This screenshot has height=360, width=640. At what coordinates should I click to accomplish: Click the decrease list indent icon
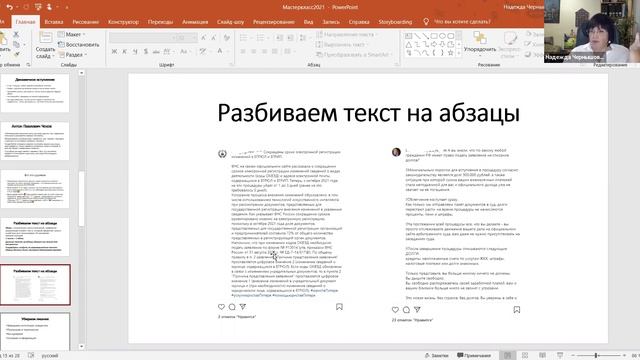point(280,38)
